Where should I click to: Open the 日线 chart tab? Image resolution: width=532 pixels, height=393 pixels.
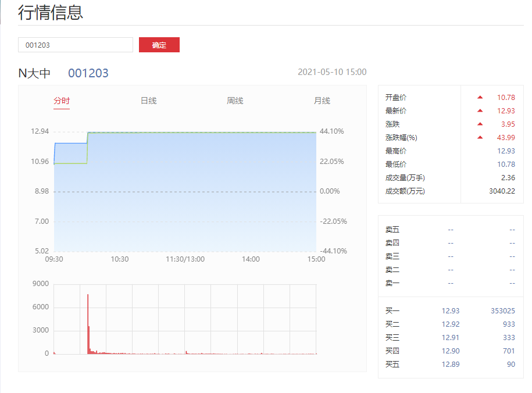pos(148,101)
